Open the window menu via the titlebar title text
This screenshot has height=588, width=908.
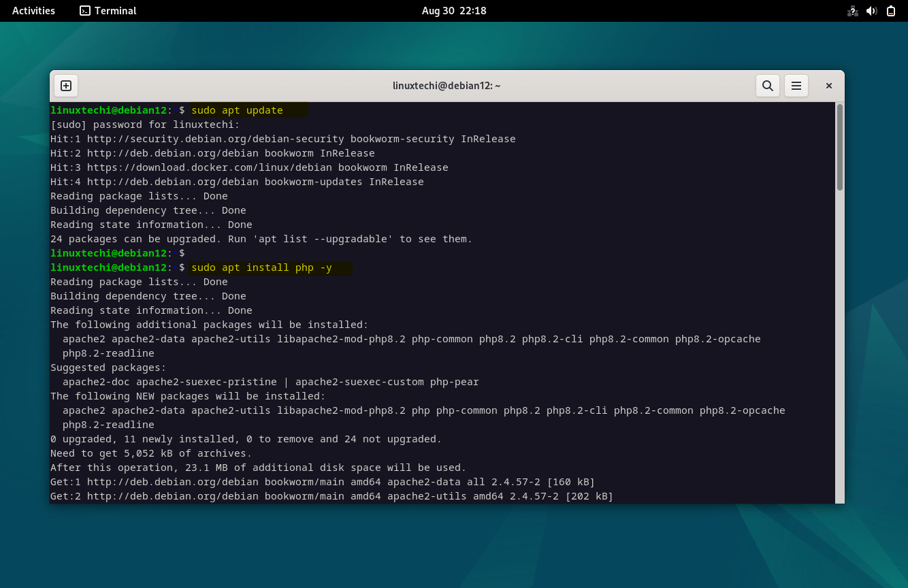(447, 85)
